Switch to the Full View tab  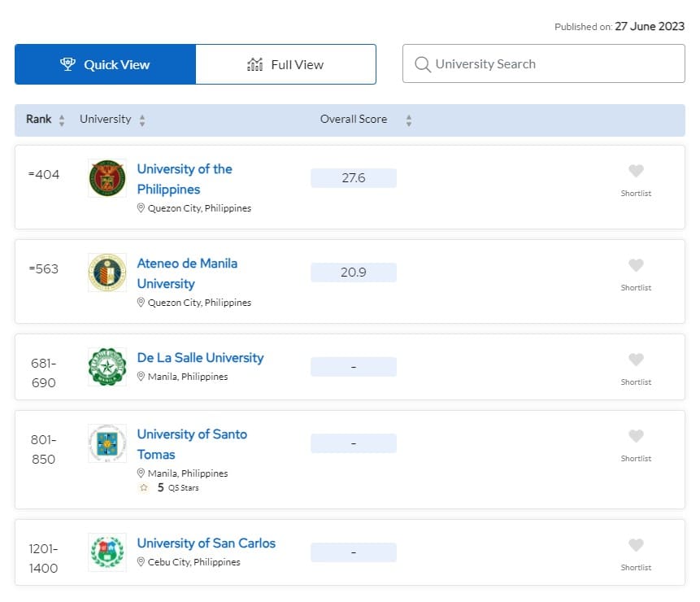point(285,64)
